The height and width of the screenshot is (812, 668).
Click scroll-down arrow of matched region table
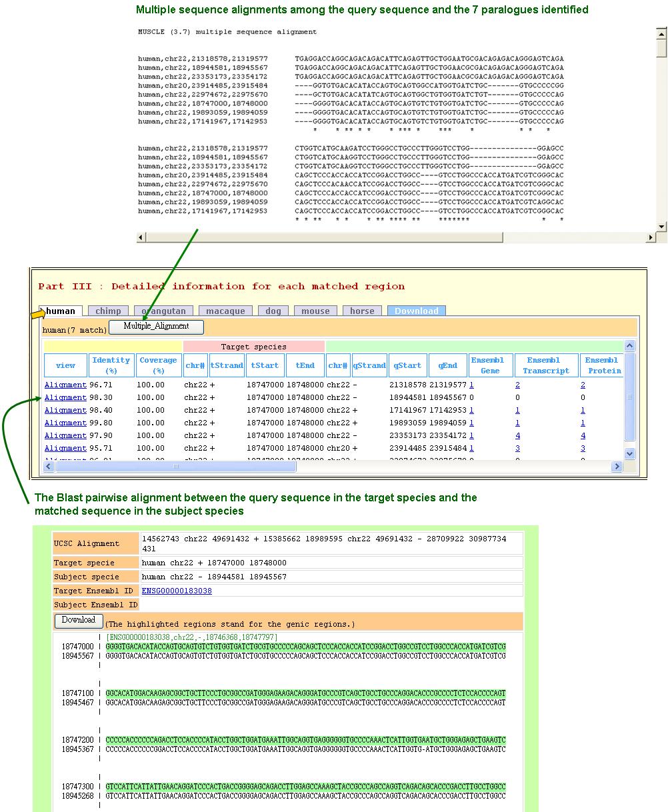(x=630, y=453)
